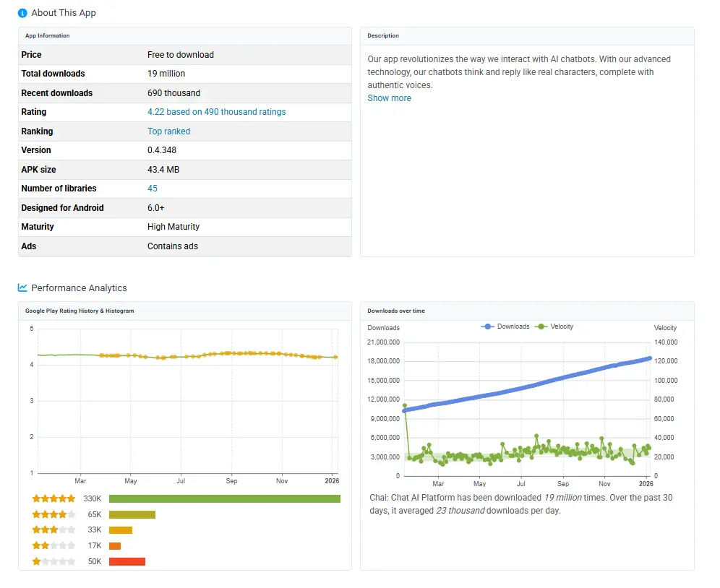Click the info icon beside About This App

22,13
